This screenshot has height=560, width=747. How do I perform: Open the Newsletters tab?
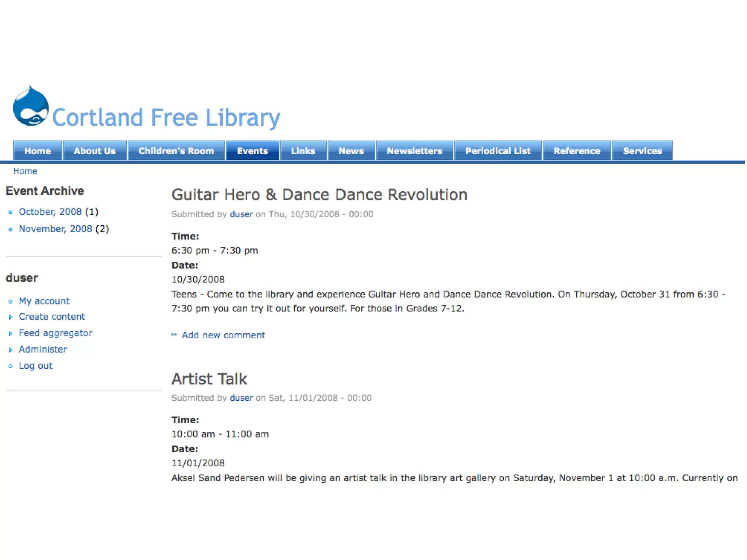(415, 151)
